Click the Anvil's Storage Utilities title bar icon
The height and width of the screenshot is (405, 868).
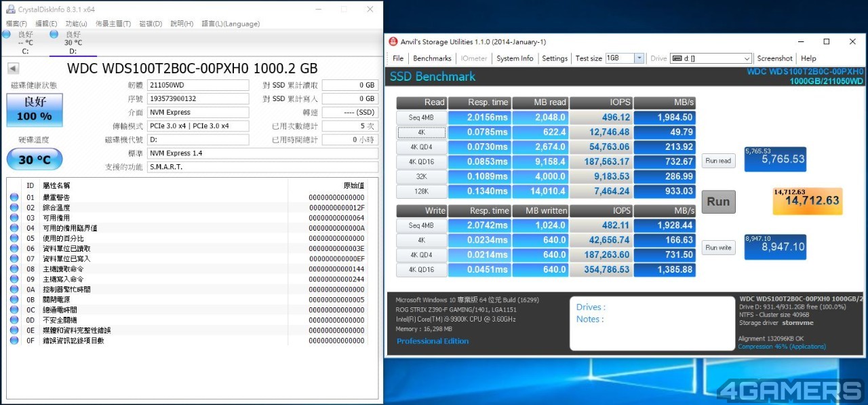[x=393, y=42]
